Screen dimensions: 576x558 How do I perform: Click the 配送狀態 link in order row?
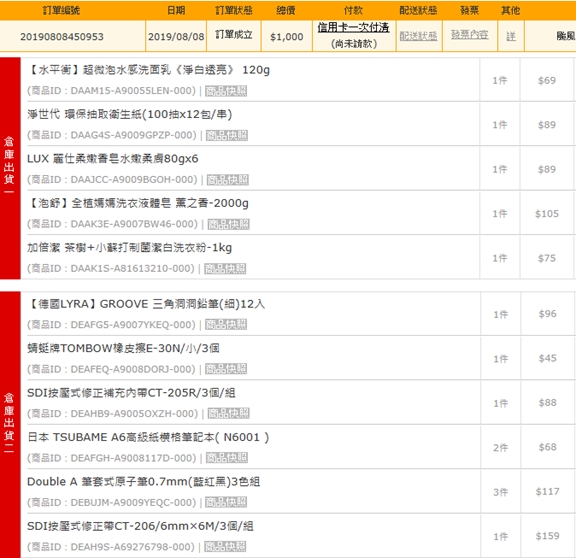(x=418, y=36)
